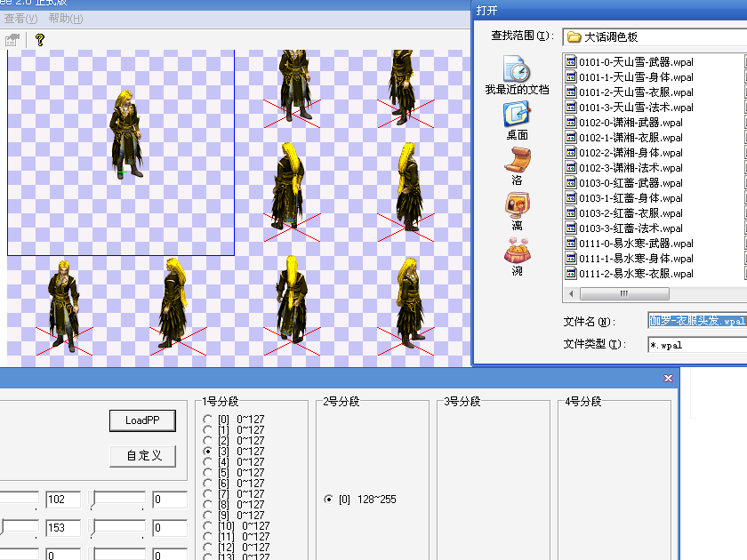Open 我最近的文档 in the Open dialog sidebar

coord(517,76)
